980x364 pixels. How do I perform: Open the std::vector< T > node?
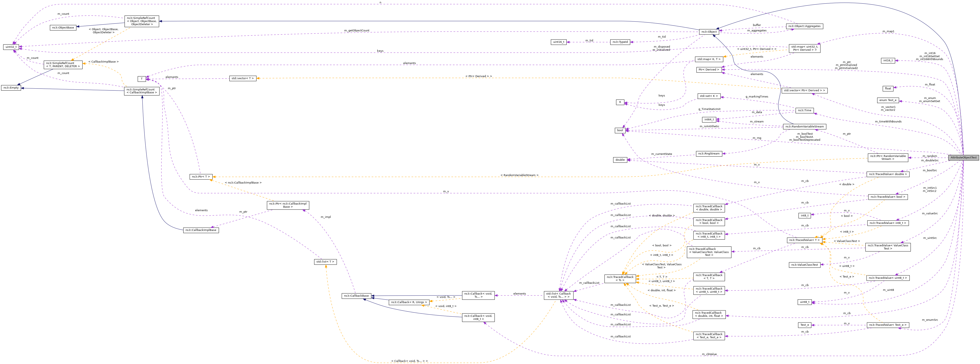[x=243, y=78]
